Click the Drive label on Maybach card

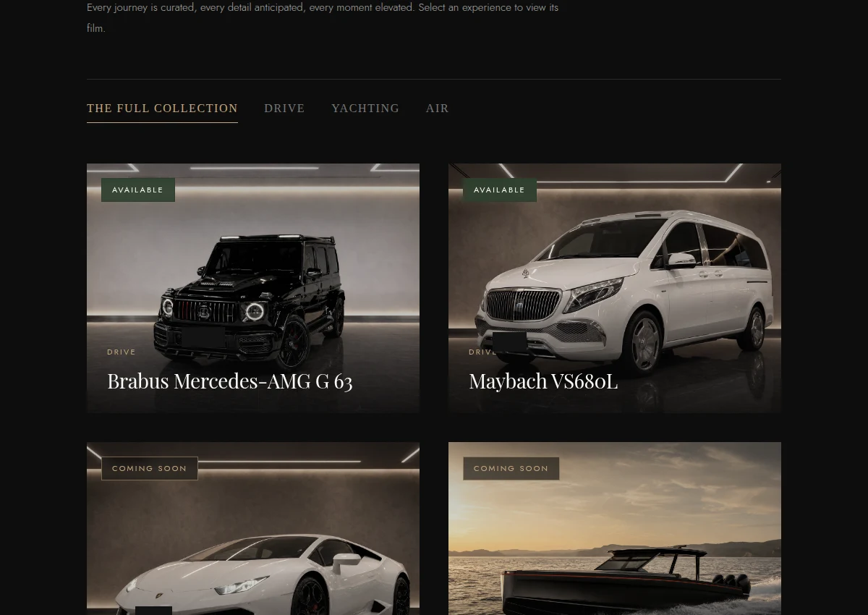(483, 352)
